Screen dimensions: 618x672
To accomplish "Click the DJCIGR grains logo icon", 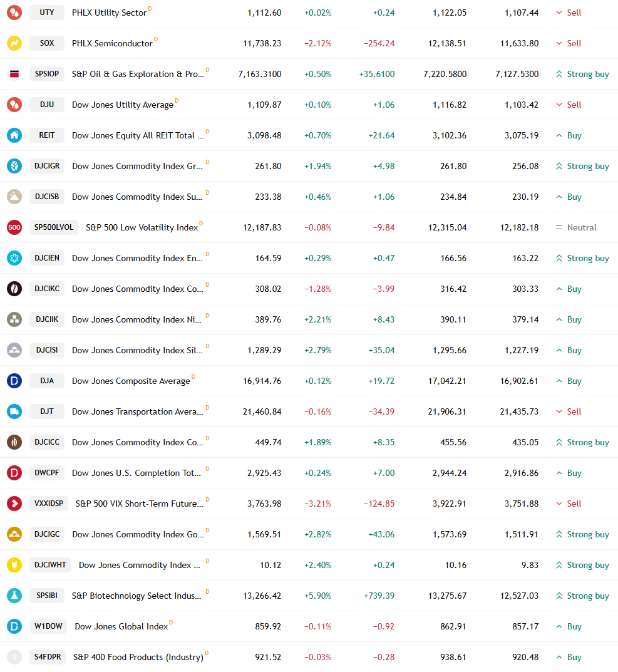I will [x=14, y=166].
